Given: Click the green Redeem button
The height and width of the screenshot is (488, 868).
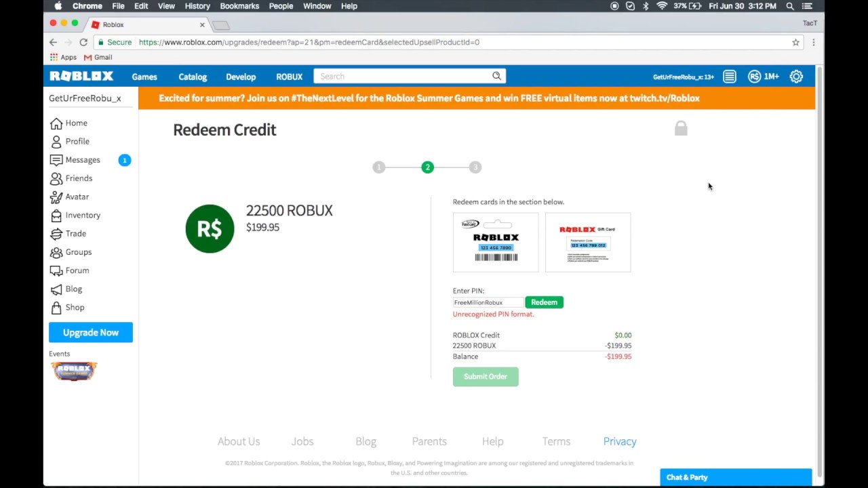Looking at the screenshot, I should pyautogui.click(x=544, y=302).
